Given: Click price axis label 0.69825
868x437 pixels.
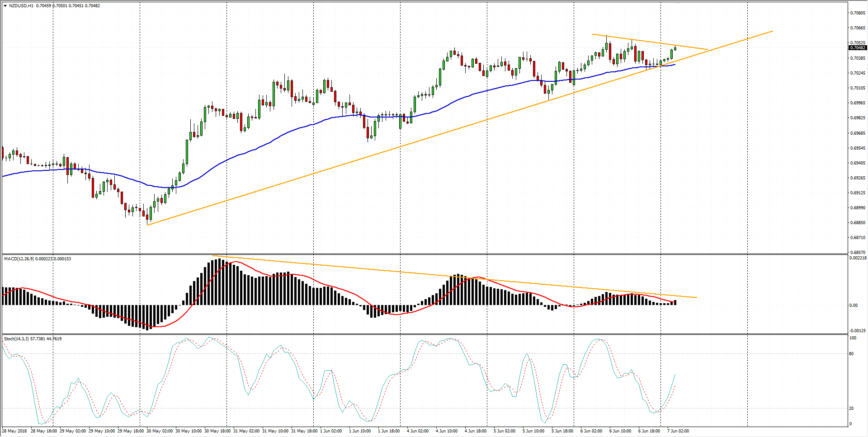Looking at the screenshot, I should pyautogui.click(x=858, y=117).
